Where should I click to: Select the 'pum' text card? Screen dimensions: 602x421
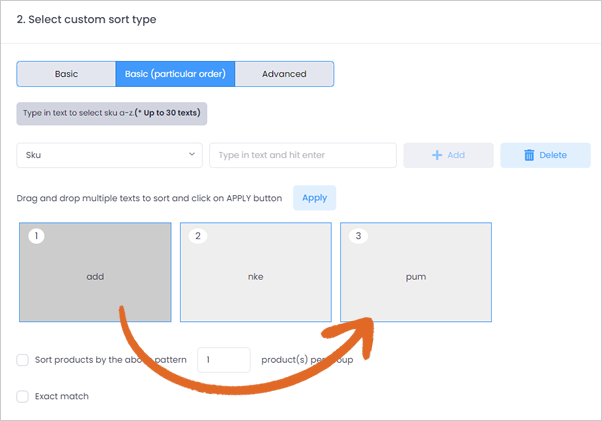coord(416,272)
